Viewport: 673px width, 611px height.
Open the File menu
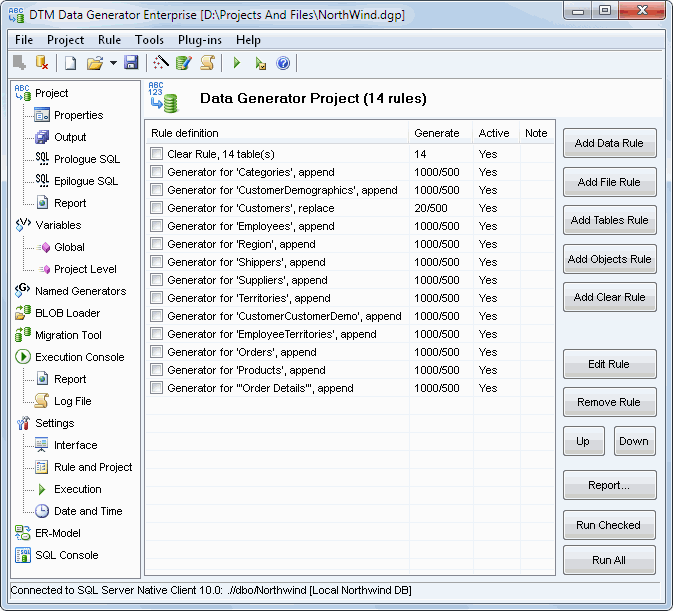point(24,40)
